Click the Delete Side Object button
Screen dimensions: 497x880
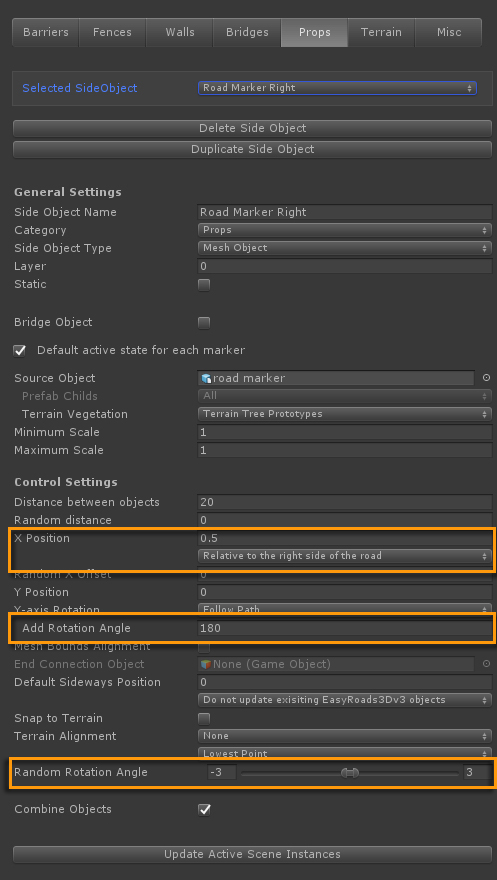tap(252, 129)
